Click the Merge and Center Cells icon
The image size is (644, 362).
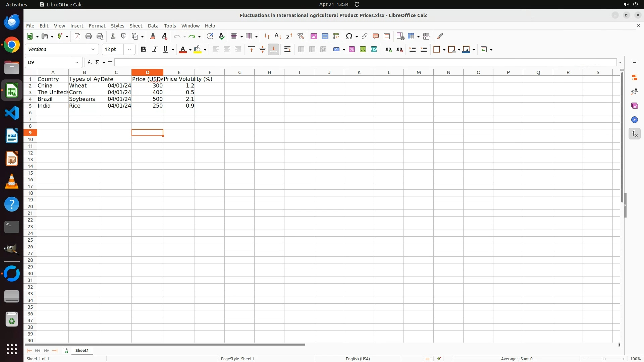[301, 50]
